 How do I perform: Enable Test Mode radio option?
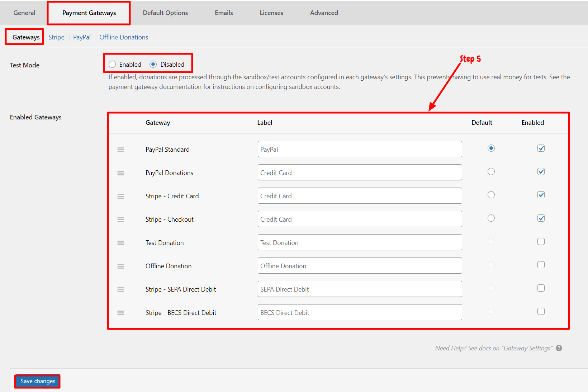(112, 64)
